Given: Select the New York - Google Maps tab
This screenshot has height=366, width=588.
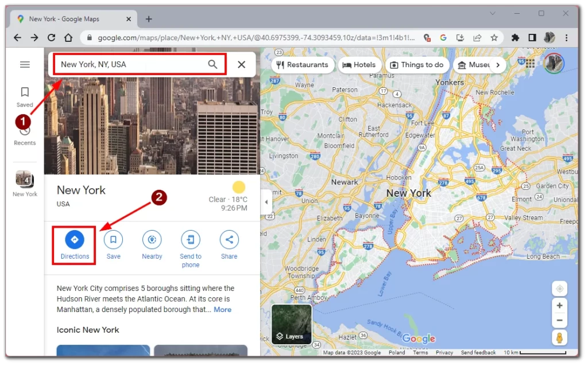Looking at the screenshot, I should 74,19.
